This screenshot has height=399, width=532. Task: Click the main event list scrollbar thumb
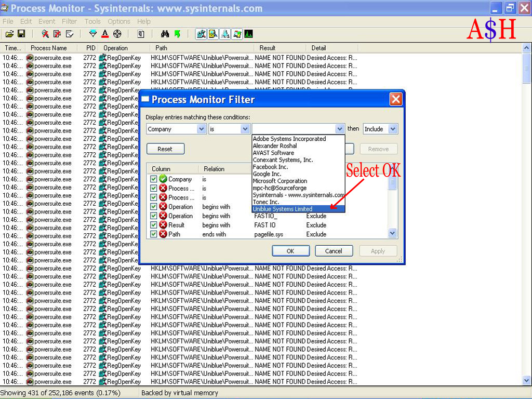click(527, 68)
